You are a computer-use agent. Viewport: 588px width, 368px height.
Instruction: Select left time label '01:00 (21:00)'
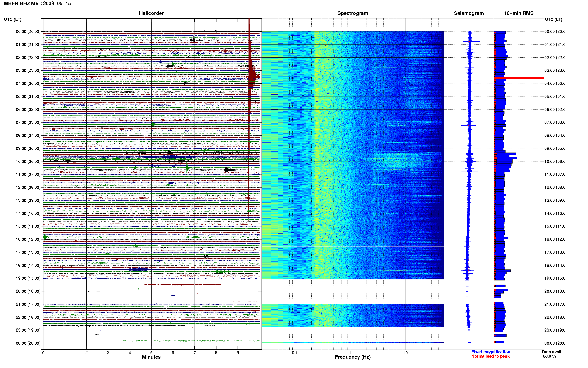[28, 44]
